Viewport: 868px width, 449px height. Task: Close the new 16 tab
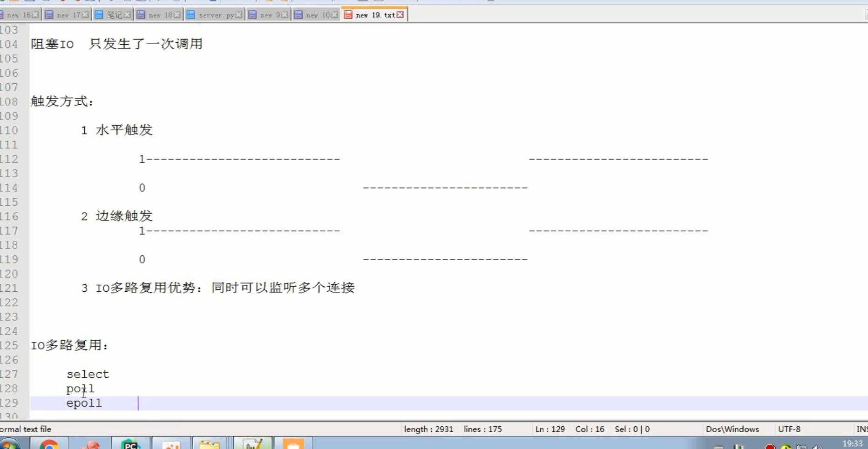pos(35,15)
